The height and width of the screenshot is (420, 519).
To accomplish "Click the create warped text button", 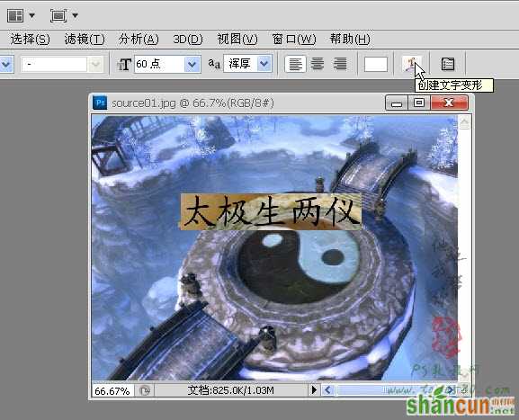I will click(411, 64).
